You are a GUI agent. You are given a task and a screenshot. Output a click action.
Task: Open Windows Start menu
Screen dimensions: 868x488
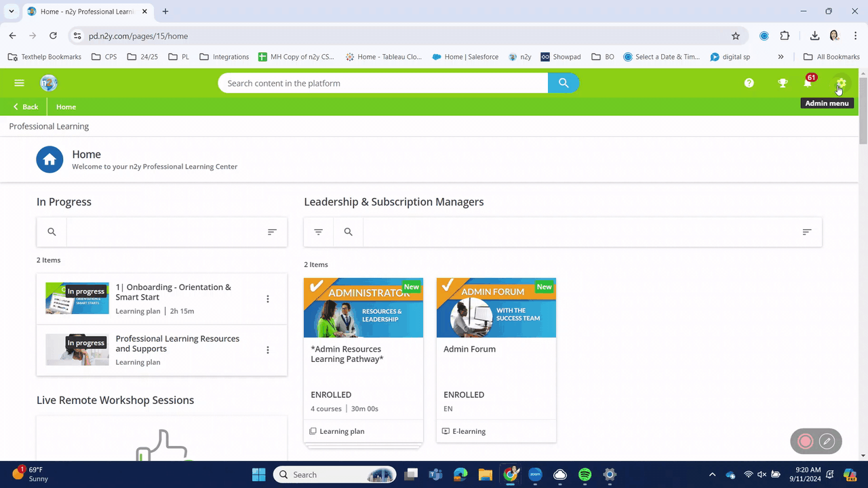click(258, 474)
